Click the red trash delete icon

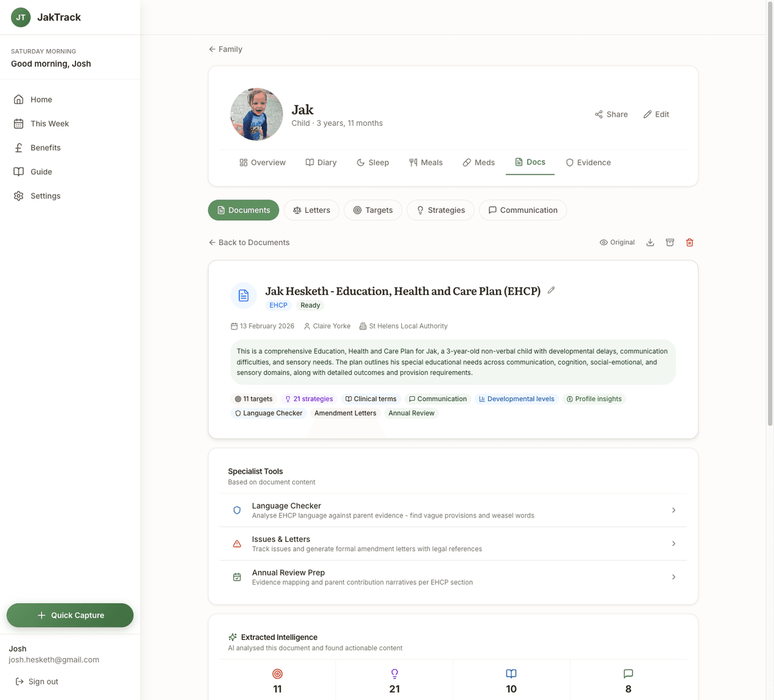click(690, 243)
